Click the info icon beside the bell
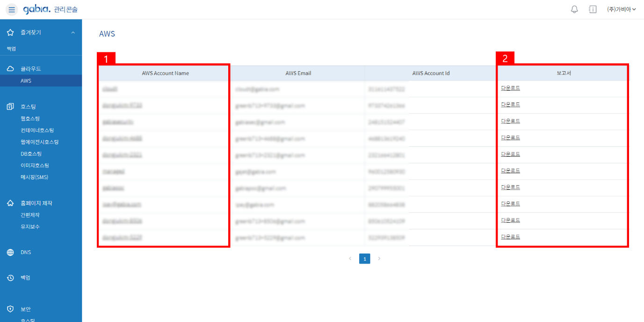Viewport: 644px width, 322px height. click(593, 9)
